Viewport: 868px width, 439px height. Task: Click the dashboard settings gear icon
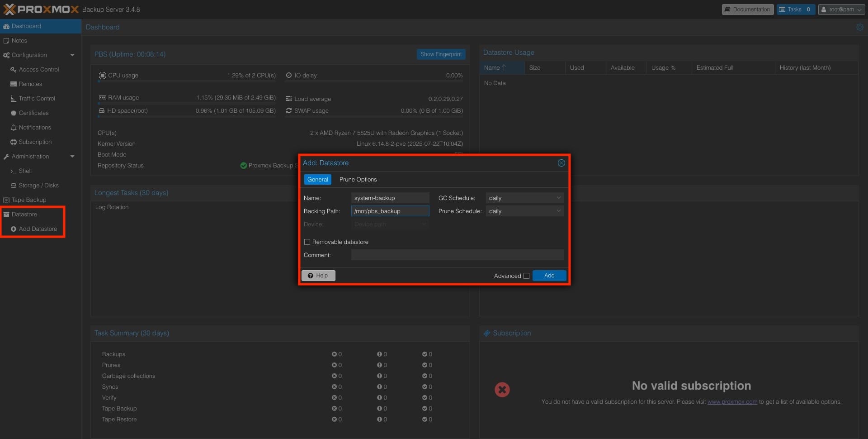tap(859, 27)
